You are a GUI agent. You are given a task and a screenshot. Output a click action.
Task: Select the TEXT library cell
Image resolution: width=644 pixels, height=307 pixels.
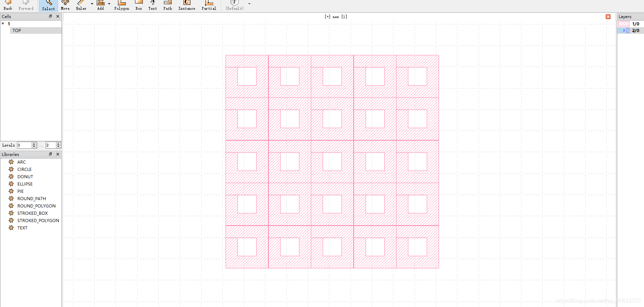point(22,228)
